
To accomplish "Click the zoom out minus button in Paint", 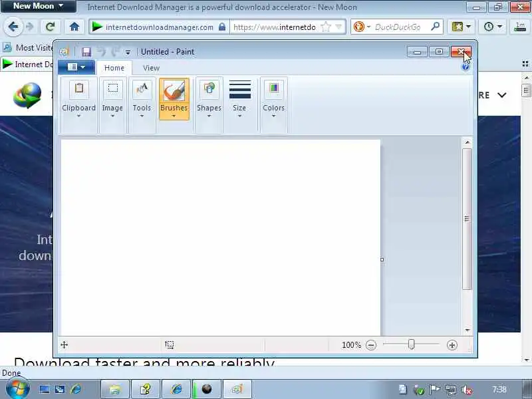I will pos(371,345).
